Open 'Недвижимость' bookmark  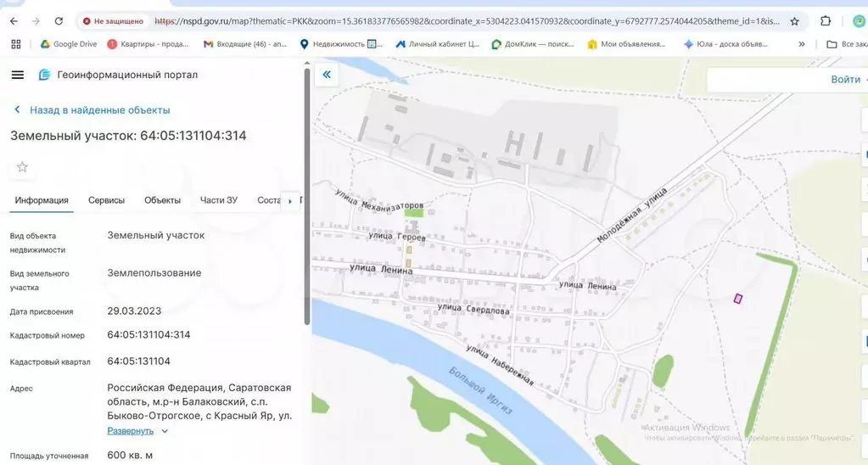[x=341, y=44]
